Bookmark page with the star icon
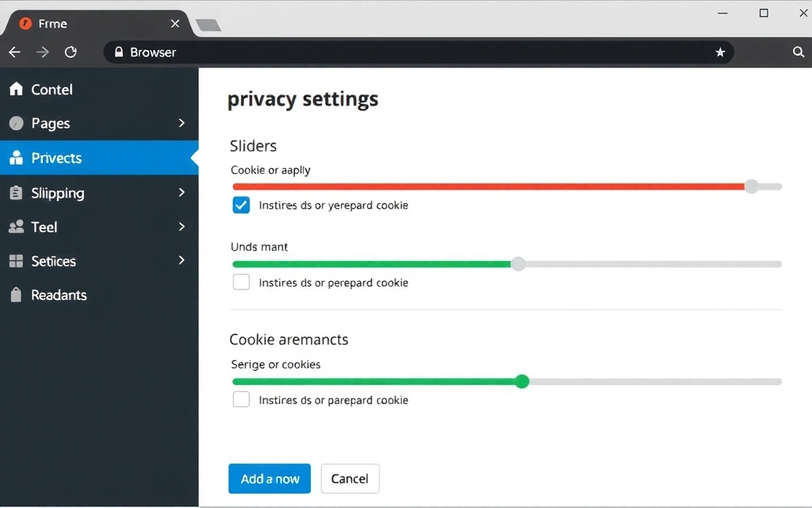 pos(720,52)
